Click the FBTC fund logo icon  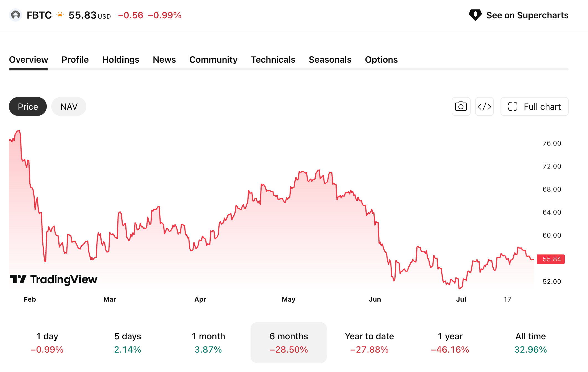click(x=16, y=15)
